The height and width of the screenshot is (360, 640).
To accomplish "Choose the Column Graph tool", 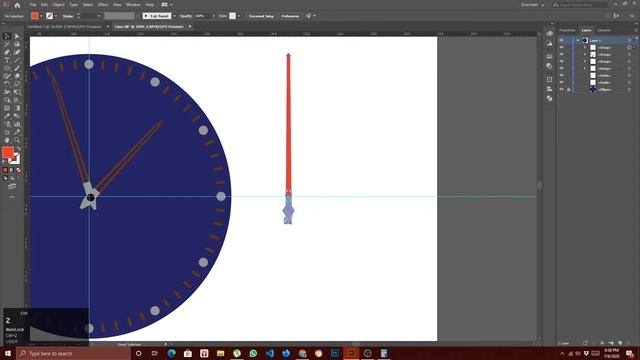I will click(x=17, y=124).
